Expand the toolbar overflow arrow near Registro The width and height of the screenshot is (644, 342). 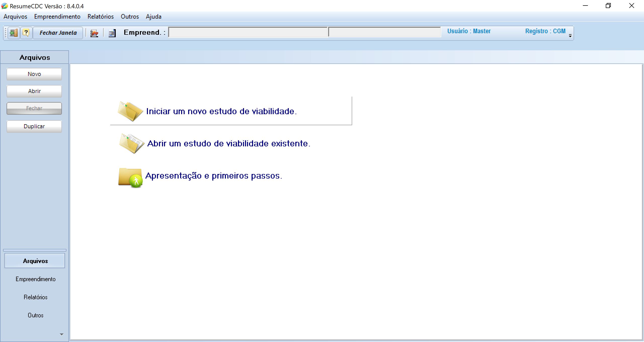click(570, 36)
